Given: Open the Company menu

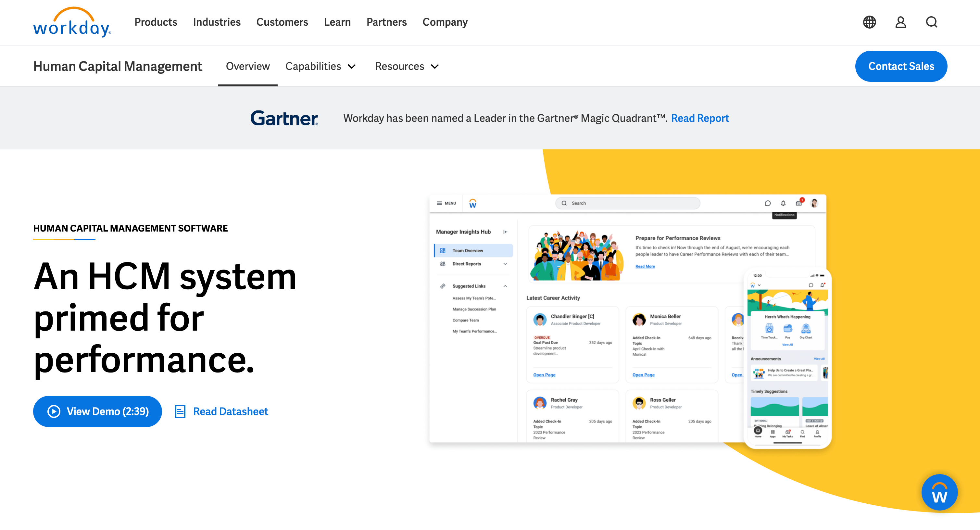Looking at the screenshot, I should click(x=445, y=22).
